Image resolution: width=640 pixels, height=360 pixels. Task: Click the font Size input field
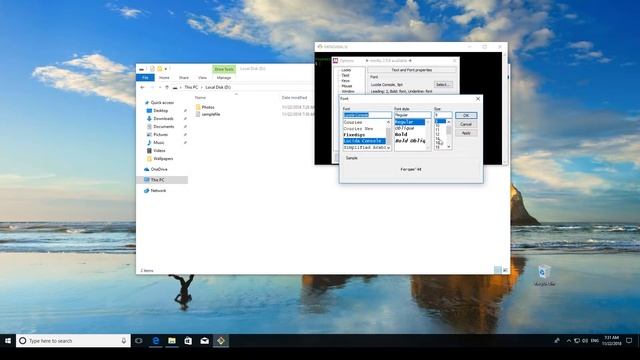(443, 115)
